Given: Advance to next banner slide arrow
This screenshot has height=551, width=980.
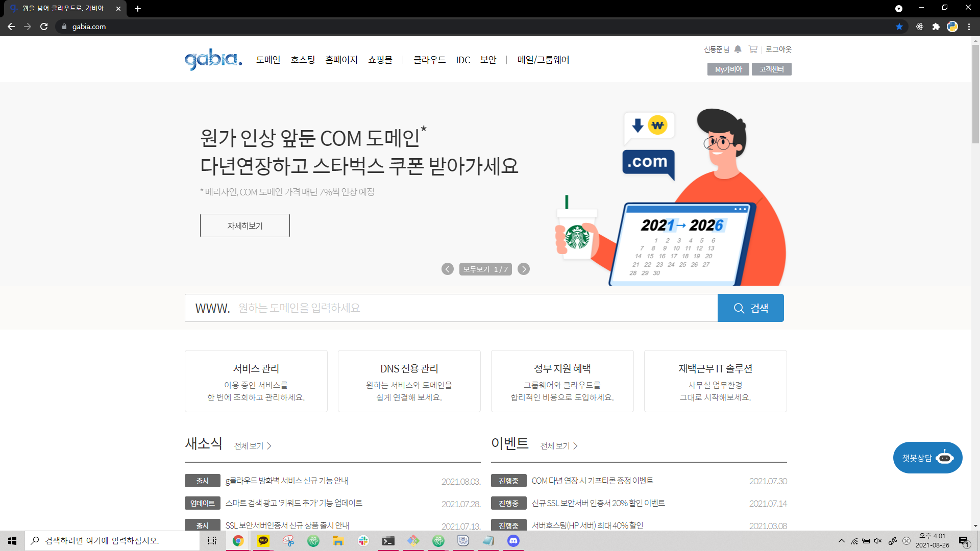Looking at the screenshot, I should click(524, 269).
